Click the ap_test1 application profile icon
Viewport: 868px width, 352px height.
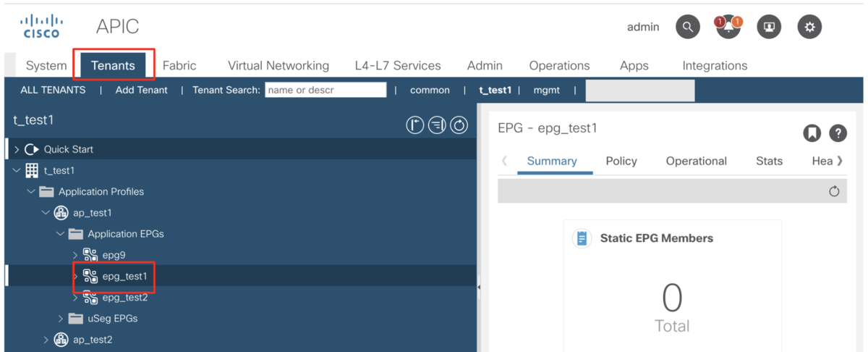(x=61, y=213)
